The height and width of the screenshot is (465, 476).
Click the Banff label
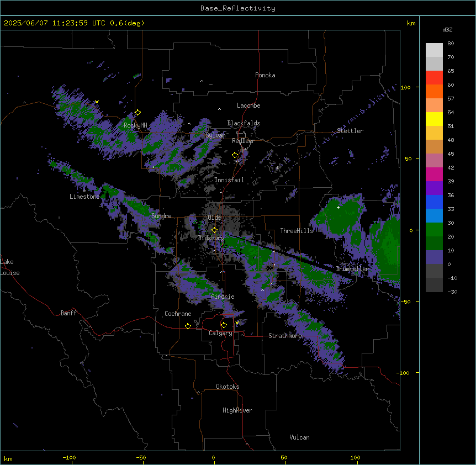point(68,313)
